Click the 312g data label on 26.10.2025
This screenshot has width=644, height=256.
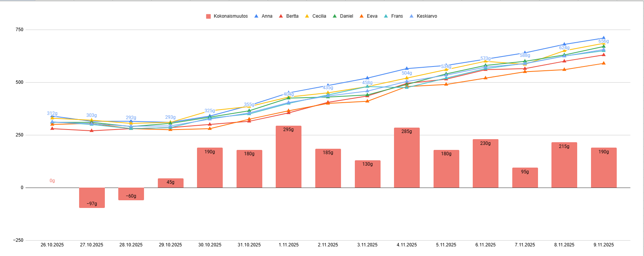pos(52,113)
